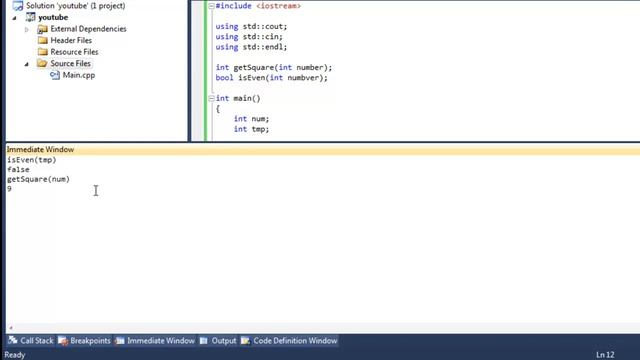Click the Immediate Window horizontal scrollbar left arrow
The image size is (640, 360).
tap(11, 327)
